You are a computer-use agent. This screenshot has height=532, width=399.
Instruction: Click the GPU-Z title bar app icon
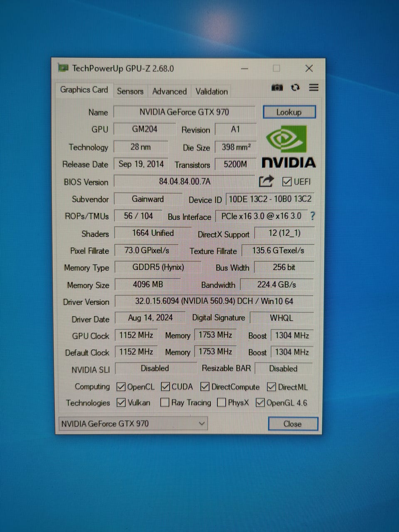pos(63,68)
